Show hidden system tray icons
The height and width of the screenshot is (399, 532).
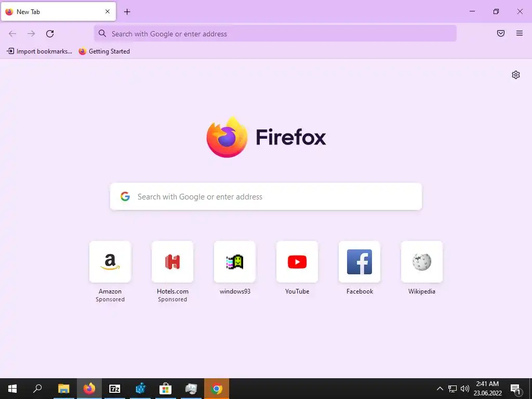(x=440, y=389)
